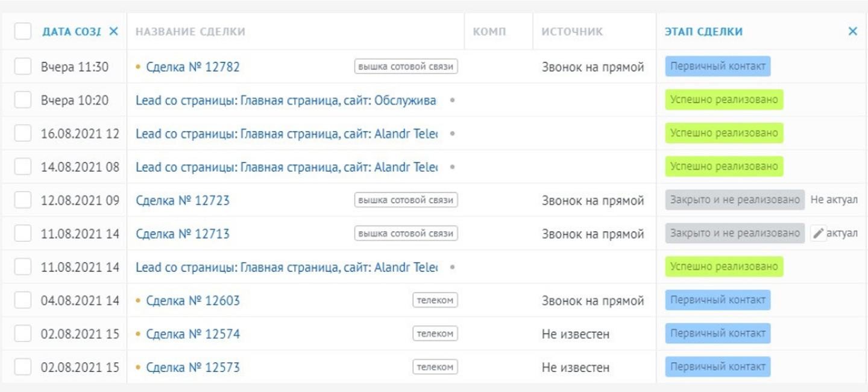
Task: Click the телеком tag on deal 12603
Action: [435, 300]
